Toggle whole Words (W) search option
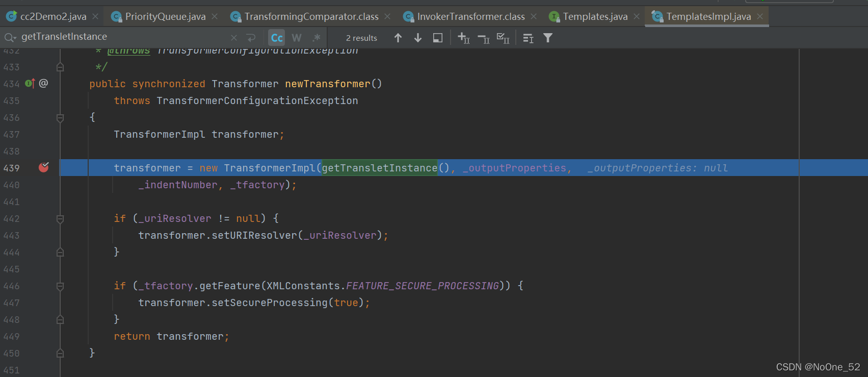 [297, 38]
